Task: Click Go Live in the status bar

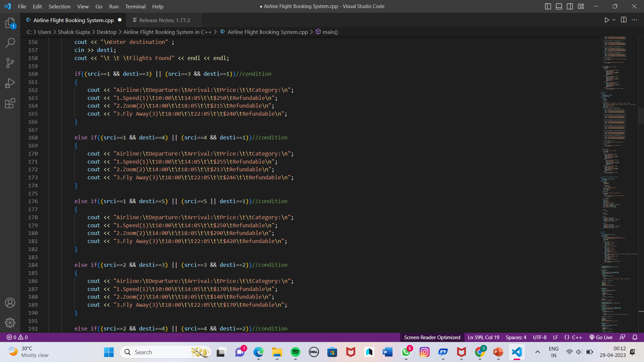Action: pos(601,337)
